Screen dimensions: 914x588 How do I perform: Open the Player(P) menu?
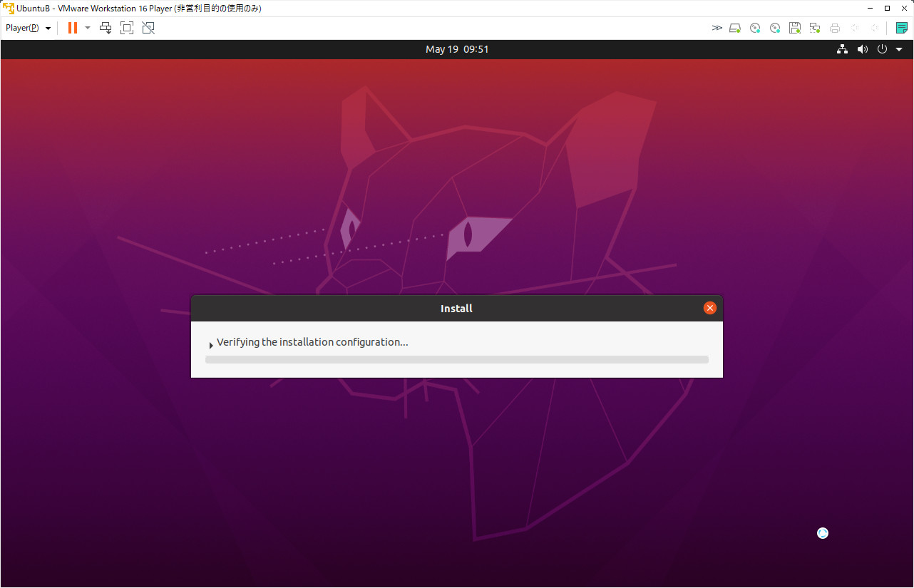28,28
